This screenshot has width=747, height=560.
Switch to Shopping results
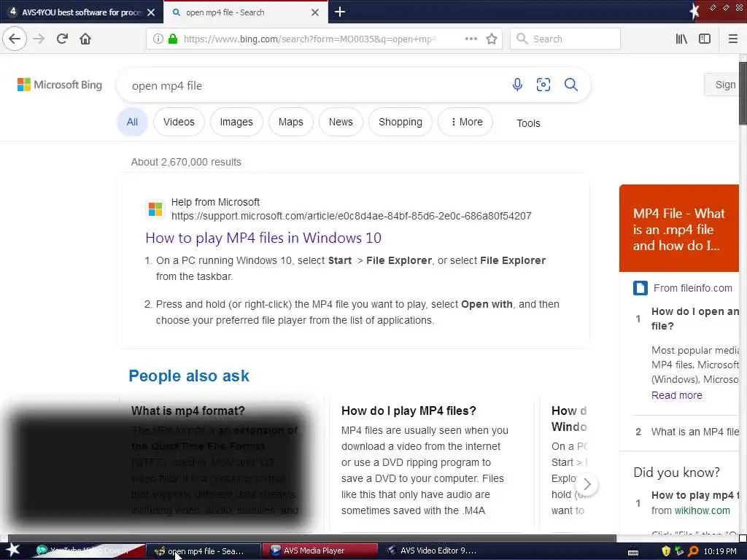tap(400, 122)
